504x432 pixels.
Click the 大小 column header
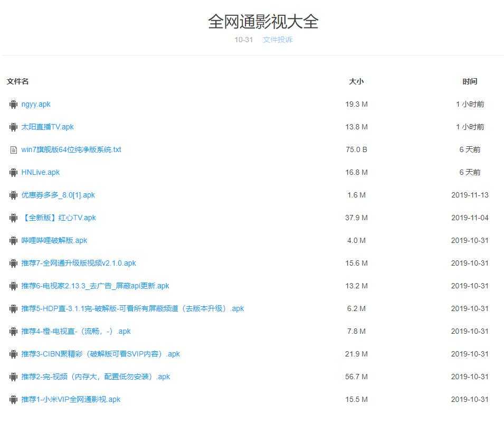356,81
